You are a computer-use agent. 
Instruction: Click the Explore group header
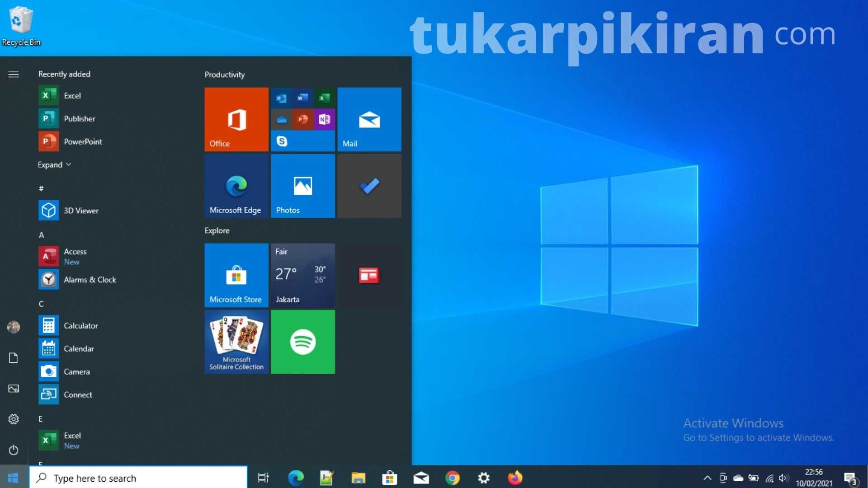point(217,230)
